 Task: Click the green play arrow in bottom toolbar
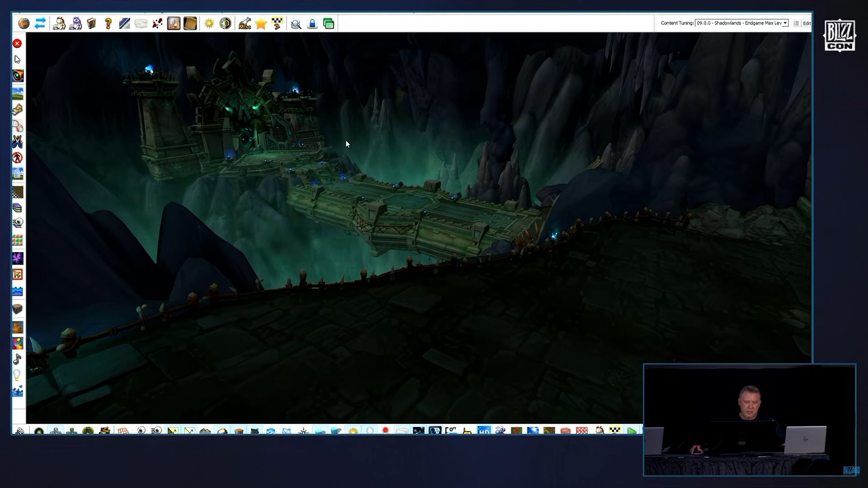pos(632,431)
